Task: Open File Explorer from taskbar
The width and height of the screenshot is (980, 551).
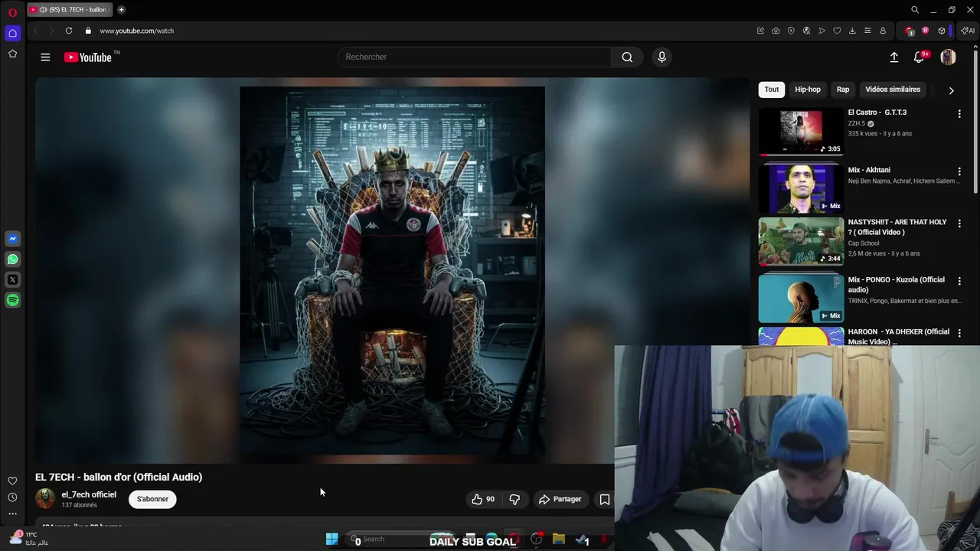Action: [559, 539]
